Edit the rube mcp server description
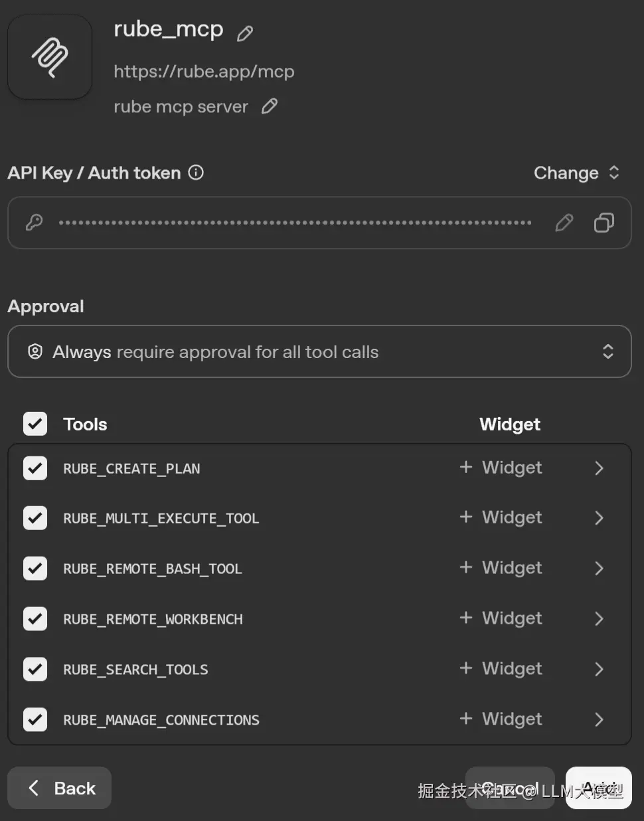The width and height of the screenshot is (644, 821). pos(270,106)
